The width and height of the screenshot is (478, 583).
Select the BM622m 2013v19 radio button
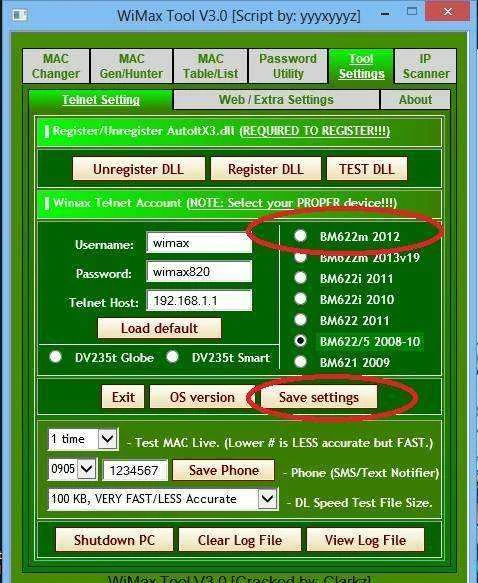pyautogui.click(x=300, y=257)
